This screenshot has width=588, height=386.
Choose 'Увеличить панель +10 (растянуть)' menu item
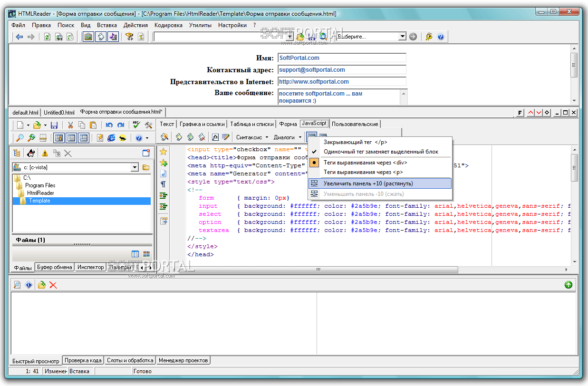368,183
